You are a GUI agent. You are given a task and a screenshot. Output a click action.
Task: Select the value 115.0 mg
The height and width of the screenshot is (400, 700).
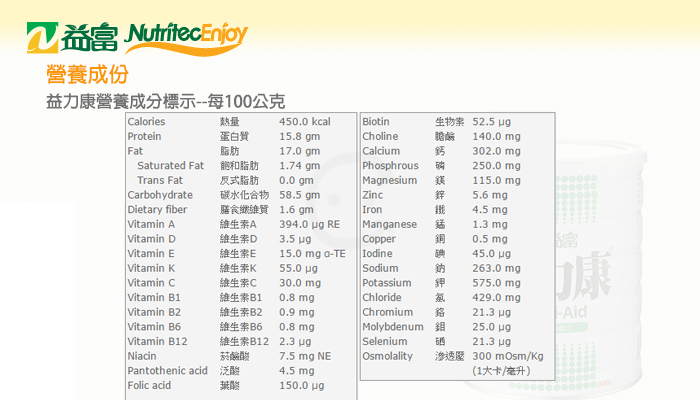496,180
